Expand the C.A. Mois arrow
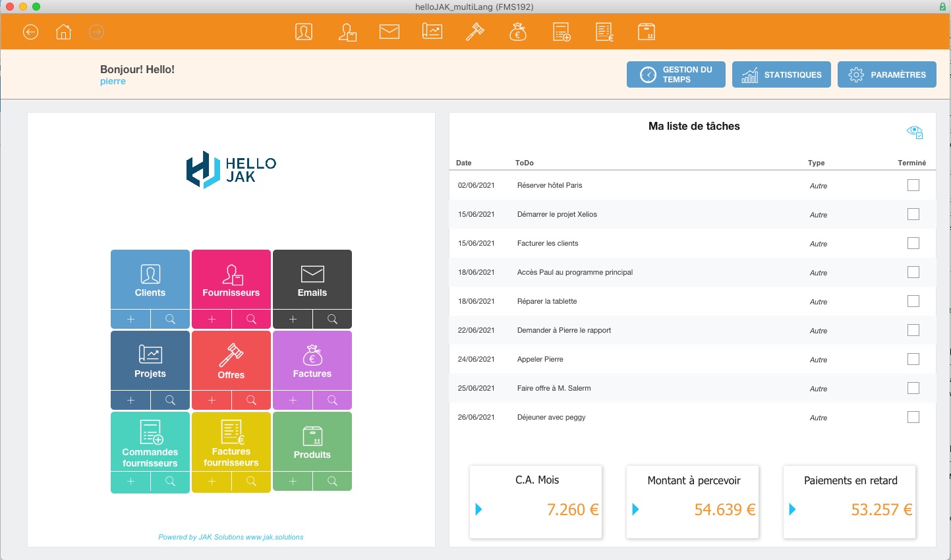This screenshot has height=560, width=951. click(479, 509)
